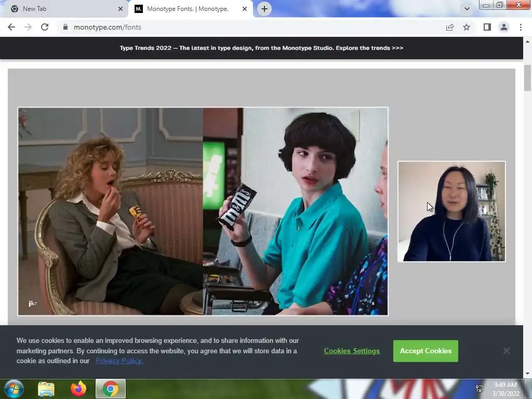
Task: Dismiss the cookie banner with X
Action: pyautogui.click(x=506, y=351)
